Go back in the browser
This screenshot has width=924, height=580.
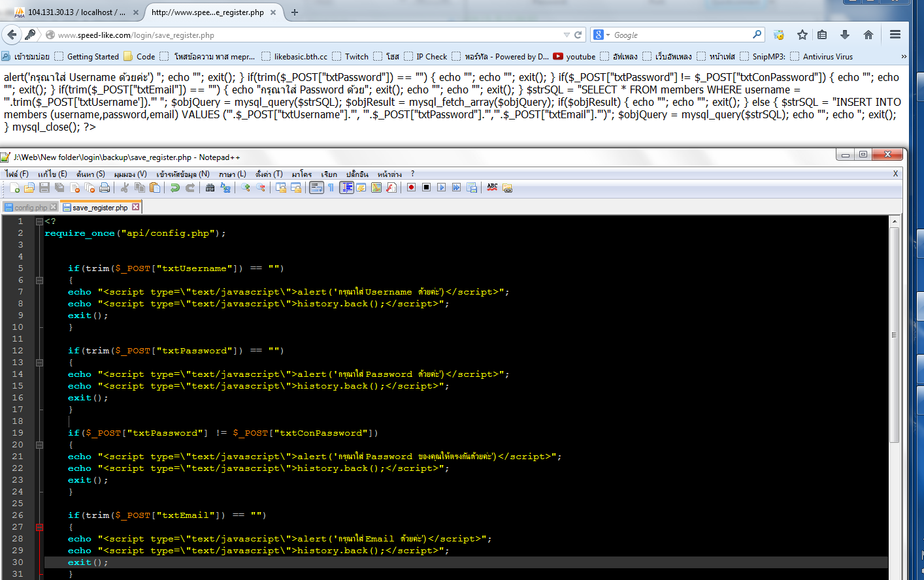pos(12,35)
